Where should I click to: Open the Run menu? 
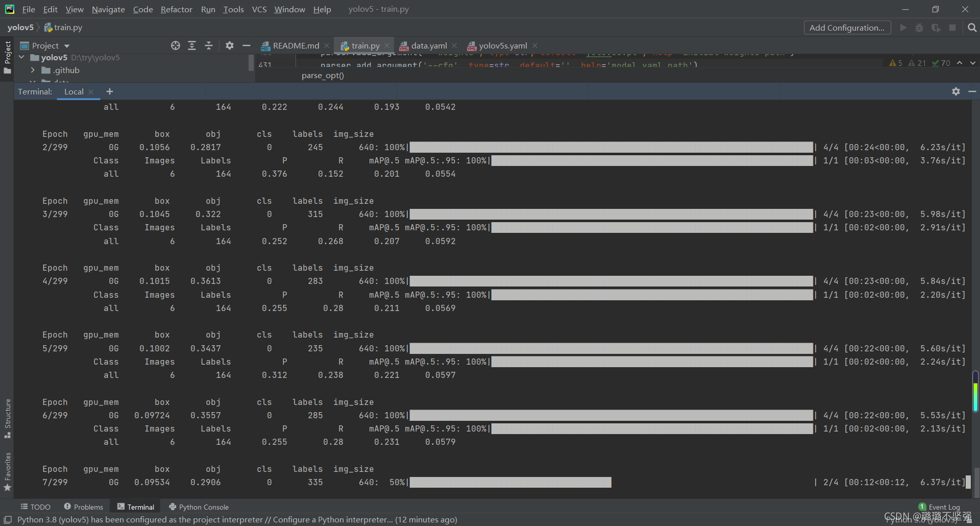coord(208,9)
